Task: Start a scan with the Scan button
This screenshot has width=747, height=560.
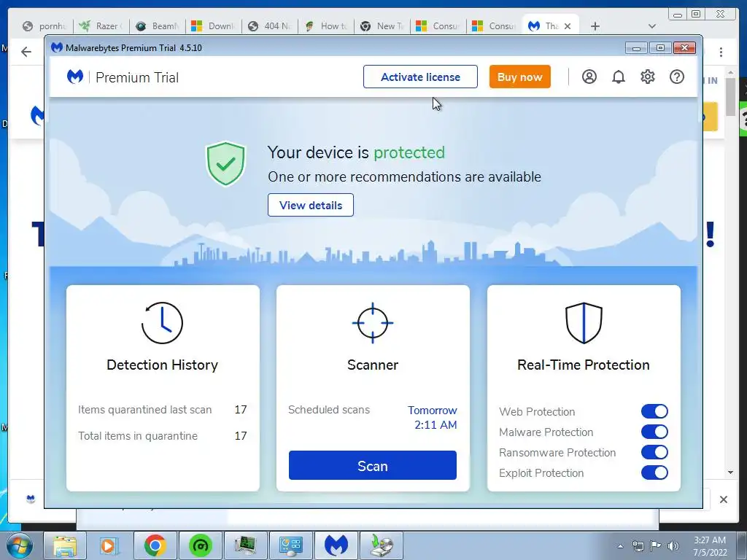Action: tap(373, 465)
